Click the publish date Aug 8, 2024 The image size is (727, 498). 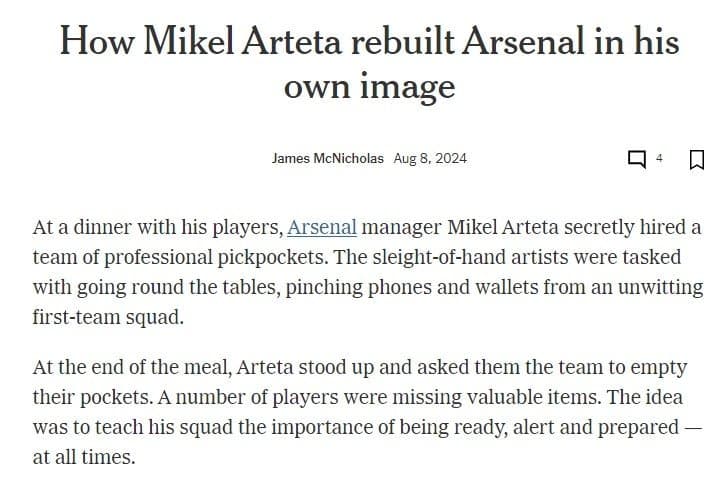click(x=430, y=159)
